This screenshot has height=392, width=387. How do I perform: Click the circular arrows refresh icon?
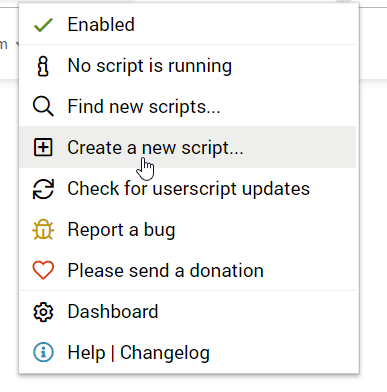pyautogui.click(x=43, y=189)
